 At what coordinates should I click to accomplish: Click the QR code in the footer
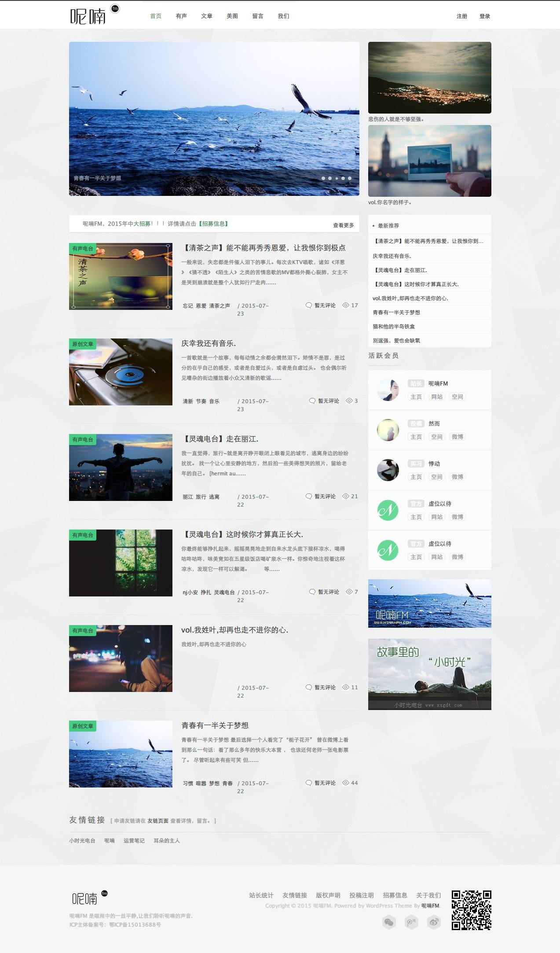[x=471, y=910]
